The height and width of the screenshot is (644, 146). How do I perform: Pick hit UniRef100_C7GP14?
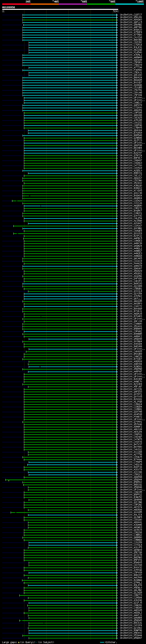click(x=131, y=45)
